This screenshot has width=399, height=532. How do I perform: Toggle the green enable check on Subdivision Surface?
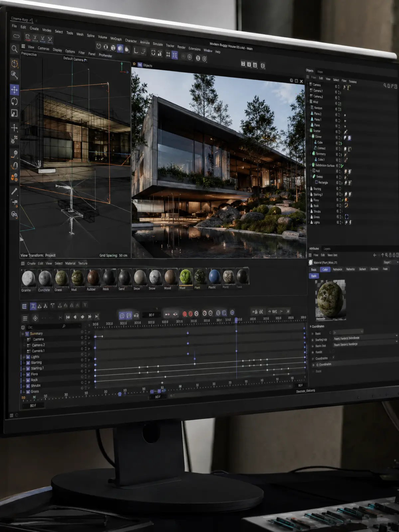click(x=341, y=166)
